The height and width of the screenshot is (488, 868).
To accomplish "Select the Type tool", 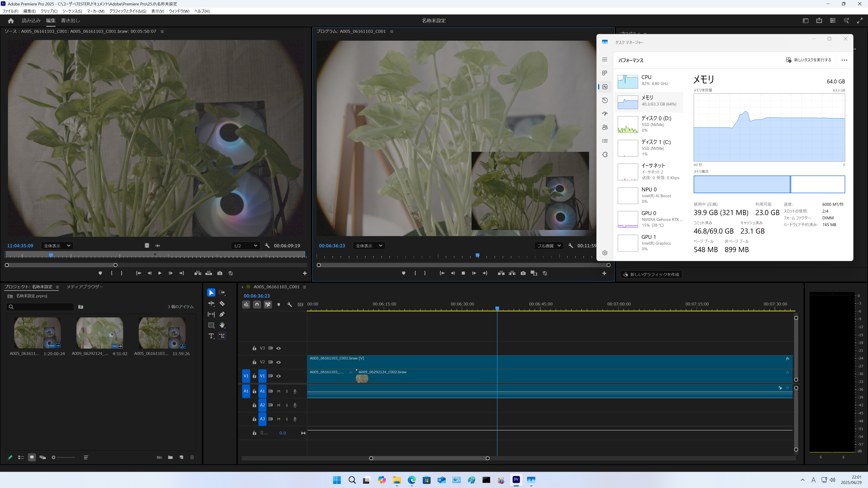I will pyautogui.click(x=211, y=336).
